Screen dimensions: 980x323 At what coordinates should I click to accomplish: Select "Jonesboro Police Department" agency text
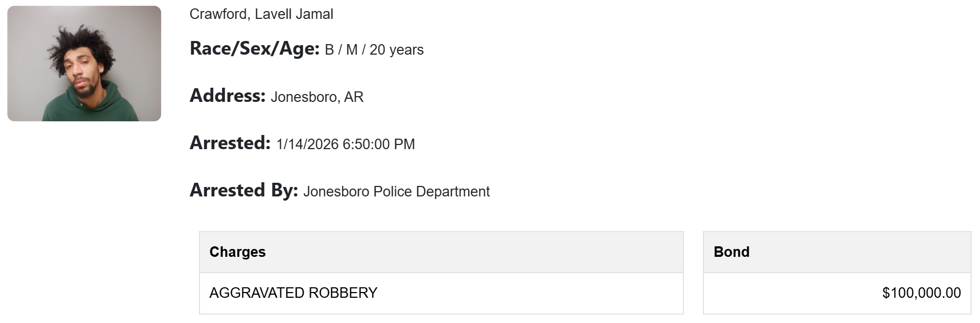pos(396,192)
